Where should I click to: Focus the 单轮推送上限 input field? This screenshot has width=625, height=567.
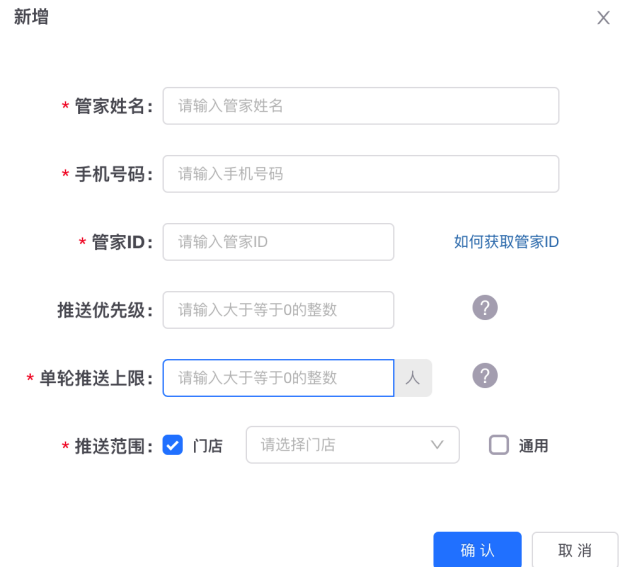[x=278, y=378]
